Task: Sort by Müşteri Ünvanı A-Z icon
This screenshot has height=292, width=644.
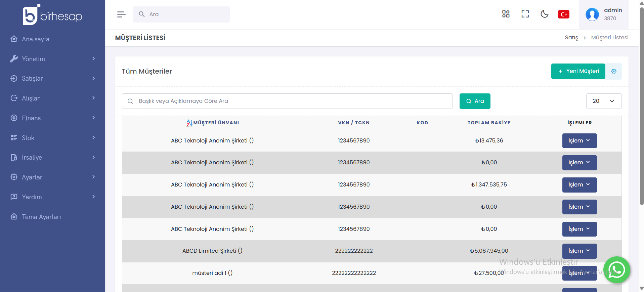Action: click(189, 123)
